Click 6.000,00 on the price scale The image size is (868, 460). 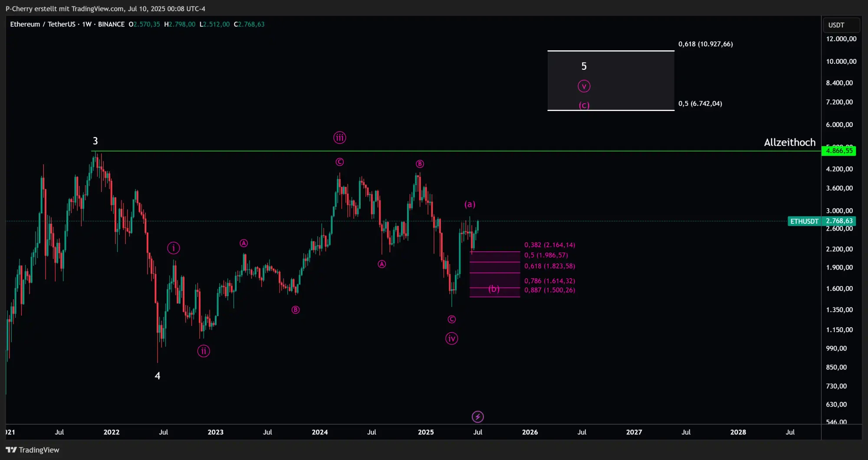click(839, 125)
